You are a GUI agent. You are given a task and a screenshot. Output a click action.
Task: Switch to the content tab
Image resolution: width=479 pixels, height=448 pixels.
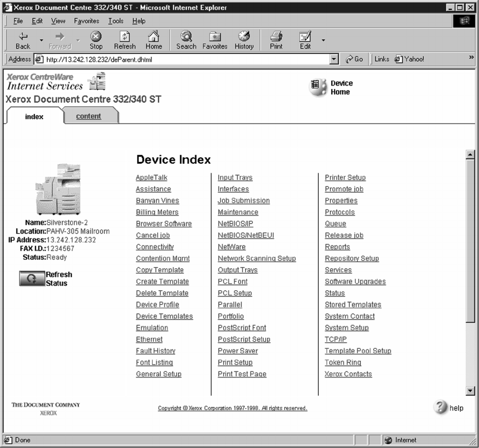(x=88, y=116)
